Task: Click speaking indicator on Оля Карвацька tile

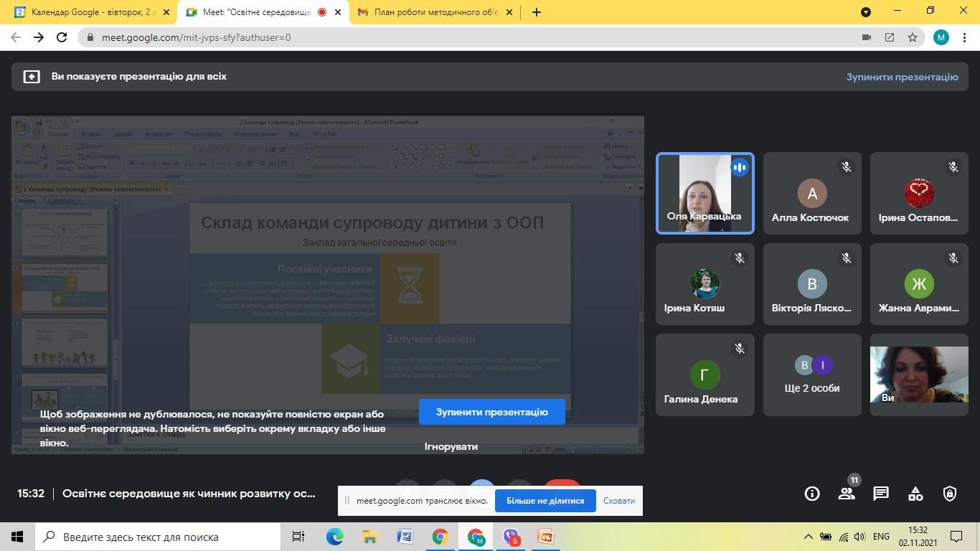Action: coord(740,167)
